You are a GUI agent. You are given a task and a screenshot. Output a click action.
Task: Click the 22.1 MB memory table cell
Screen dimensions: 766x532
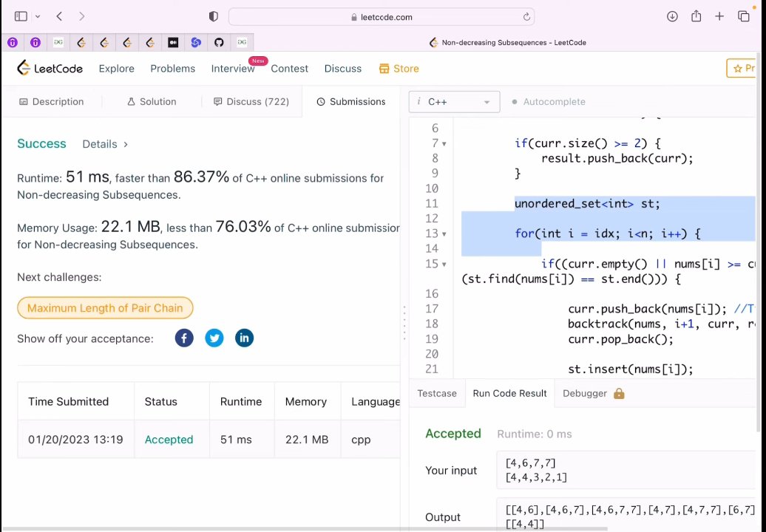tap(307, 439)
